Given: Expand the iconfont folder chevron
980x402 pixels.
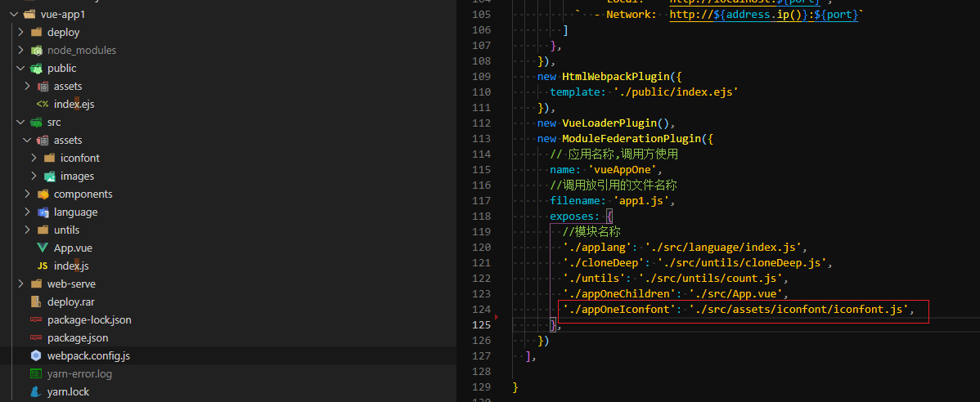Looking at the screenshot, I should point(34,159).
